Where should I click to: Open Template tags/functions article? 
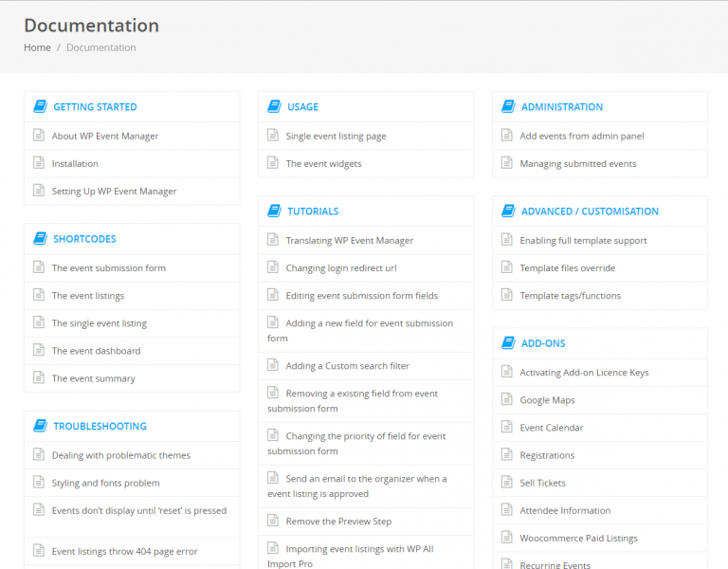click(570, 296)
